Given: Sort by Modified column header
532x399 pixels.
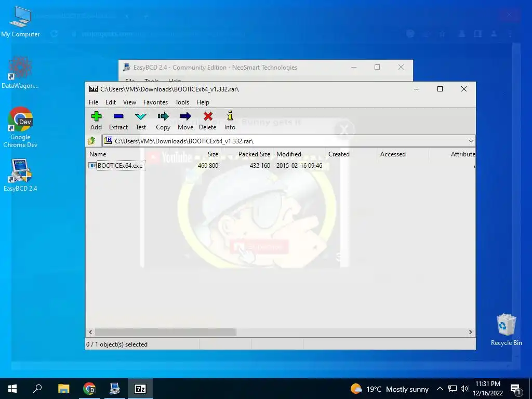Looking at the screenshot, I should coord(289,154).
